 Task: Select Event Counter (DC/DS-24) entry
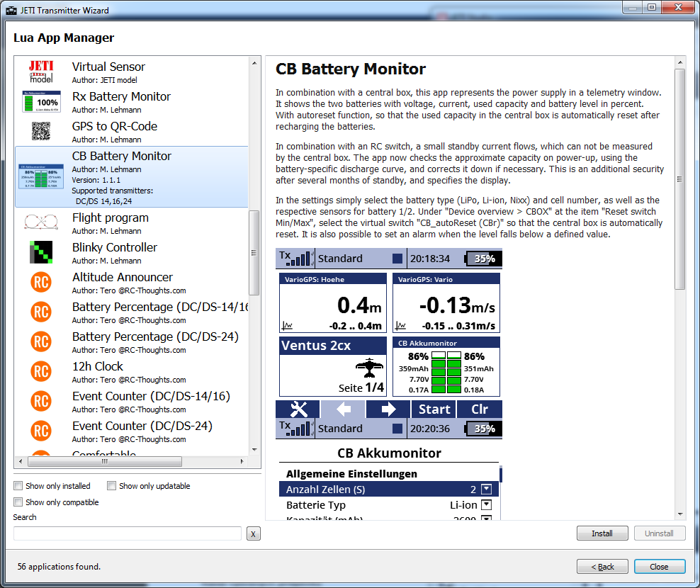tap(132, 431)
